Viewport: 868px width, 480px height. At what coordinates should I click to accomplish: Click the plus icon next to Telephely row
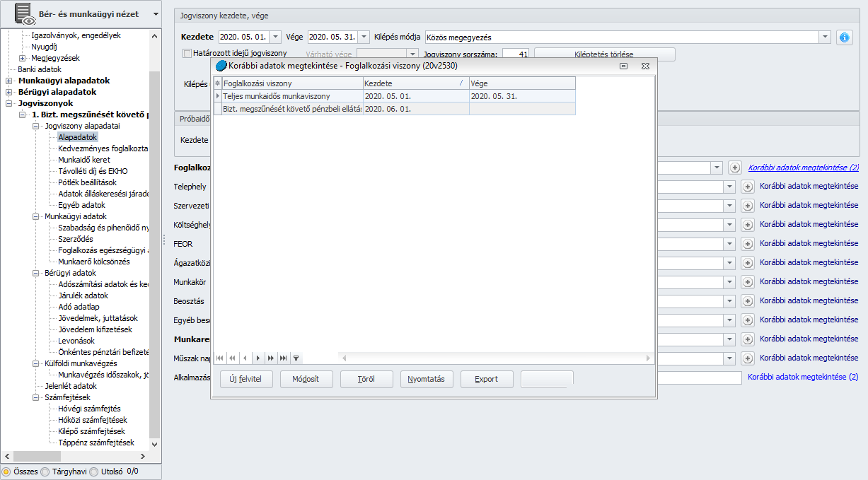click(747, 187)
